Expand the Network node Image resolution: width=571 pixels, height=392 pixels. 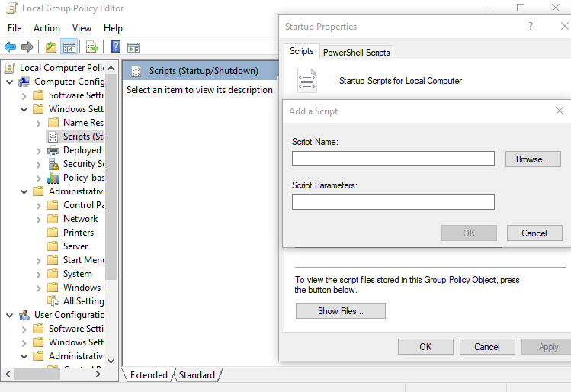click(39, 220)
